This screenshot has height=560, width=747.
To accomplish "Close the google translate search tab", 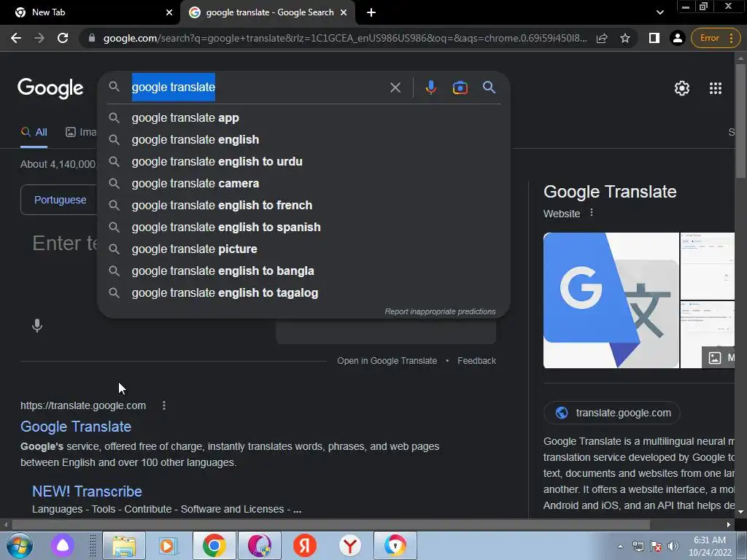I will (x=344, y=13).
